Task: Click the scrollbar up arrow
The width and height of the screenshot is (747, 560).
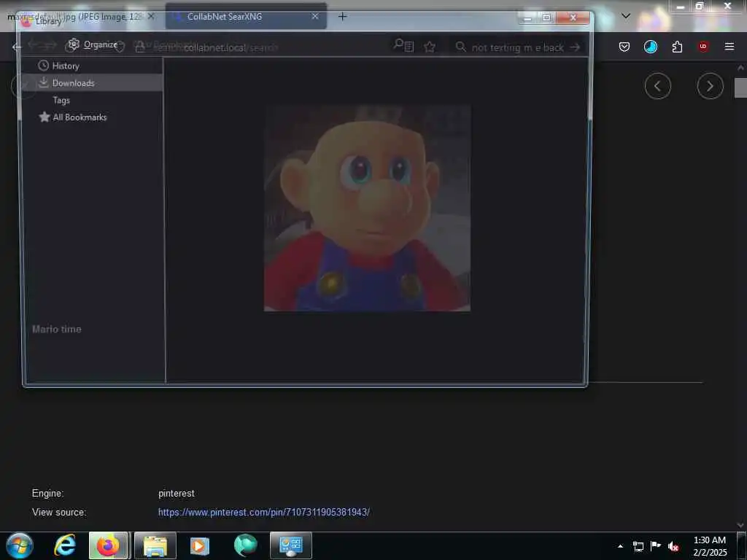Action: pyautogui.click(x=741, y=68)
